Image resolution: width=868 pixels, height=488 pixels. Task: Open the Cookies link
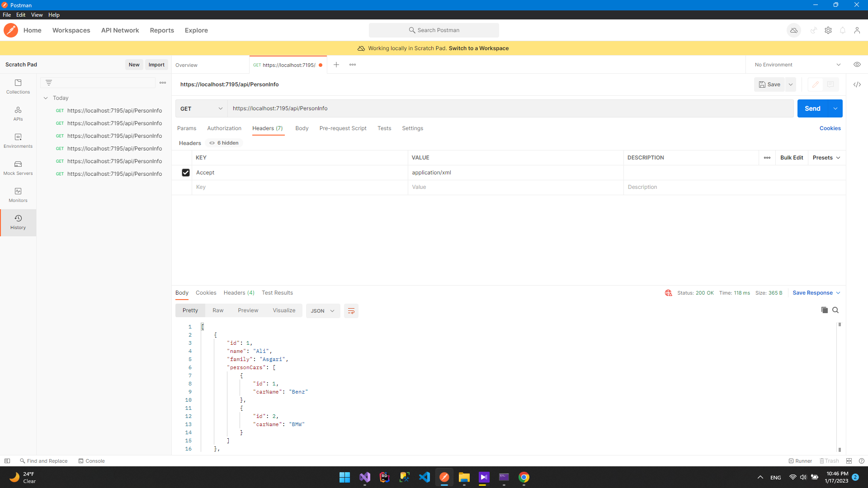click(830, 128)
